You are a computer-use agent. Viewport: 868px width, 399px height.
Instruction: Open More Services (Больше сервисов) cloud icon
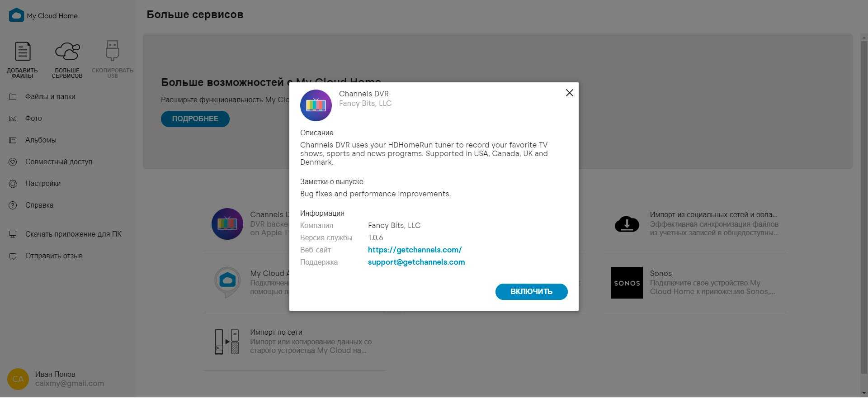[67, 52]
